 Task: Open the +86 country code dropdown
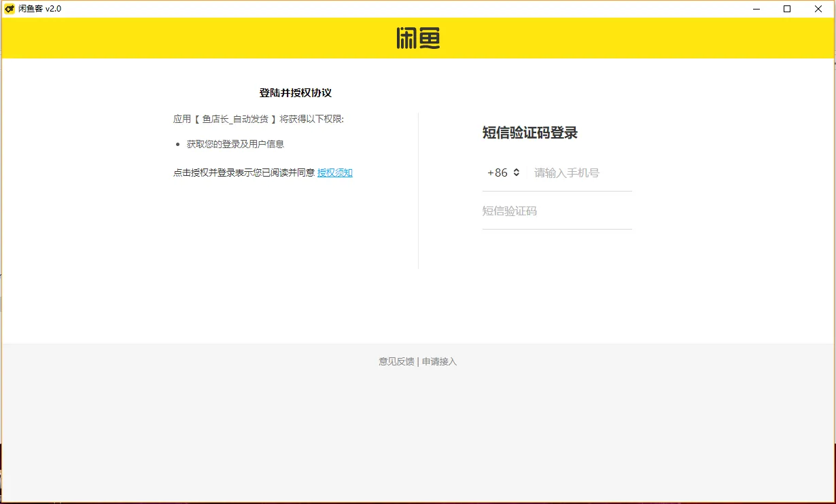[x=503, y=173]
